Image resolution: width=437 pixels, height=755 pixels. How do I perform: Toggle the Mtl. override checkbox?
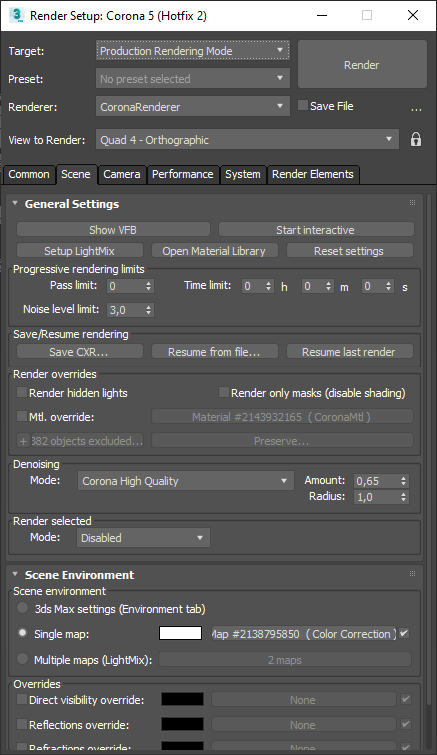[22, 416]
